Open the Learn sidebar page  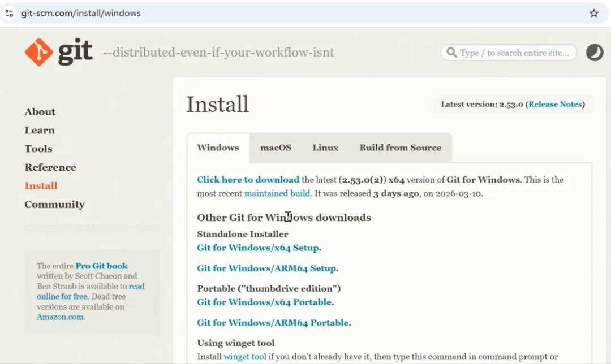point(40,131)
